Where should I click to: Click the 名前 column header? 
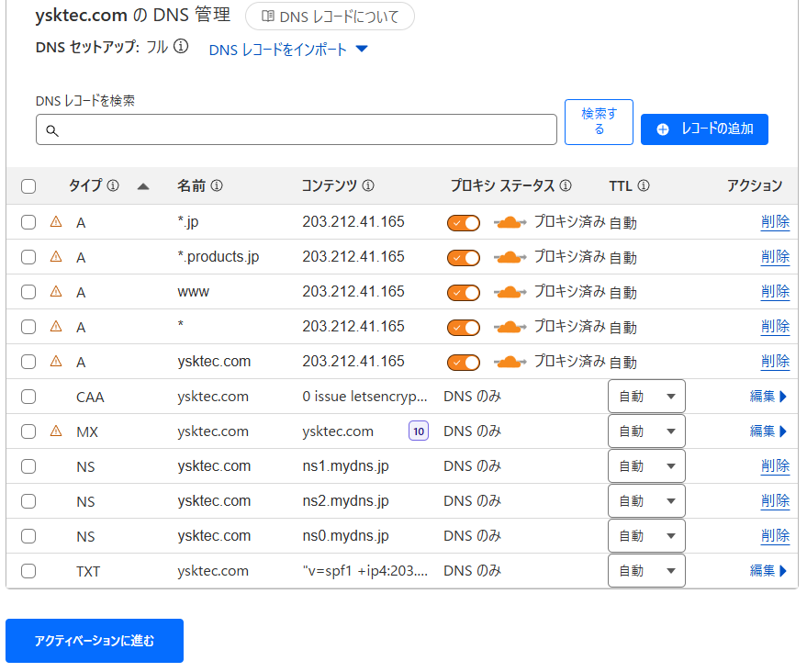[x=192, y=185]
